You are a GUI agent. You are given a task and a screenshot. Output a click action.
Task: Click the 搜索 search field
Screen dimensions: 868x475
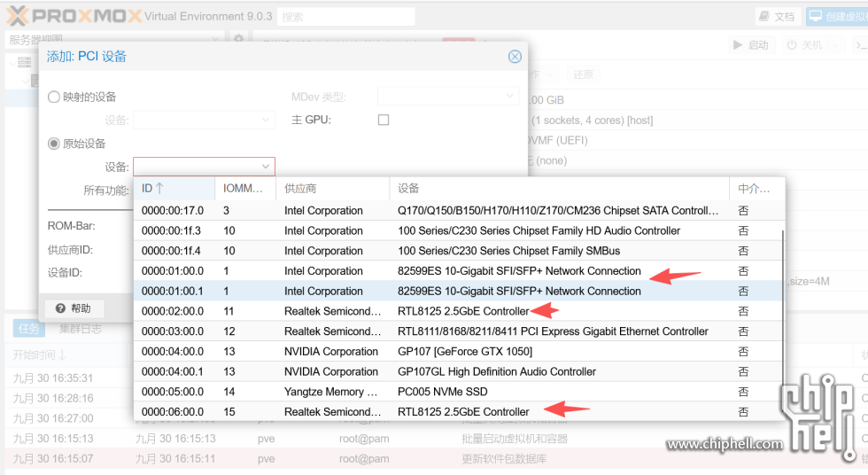[x=345, y=17]
